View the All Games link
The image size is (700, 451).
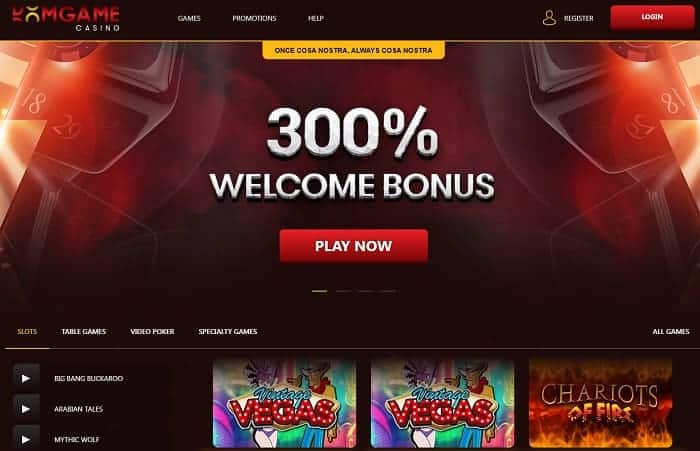[x=671, y=331]
